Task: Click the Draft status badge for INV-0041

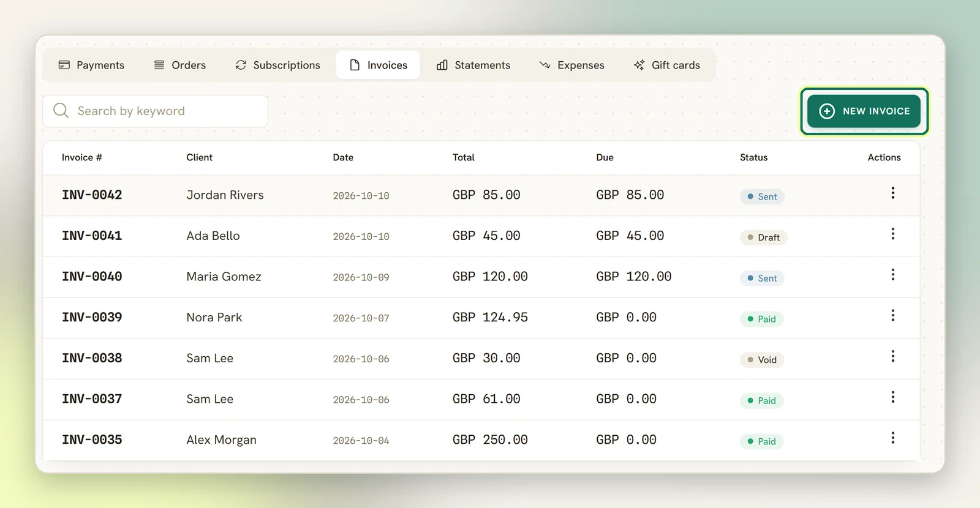Action: point(763,237)
